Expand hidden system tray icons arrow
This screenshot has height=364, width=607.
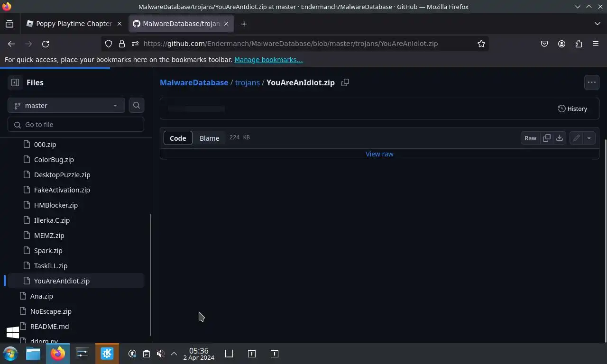174,354
